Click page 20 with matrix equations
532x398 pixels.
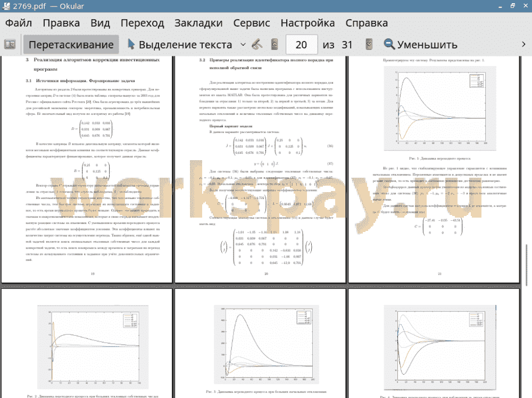(x=260, y=169)
